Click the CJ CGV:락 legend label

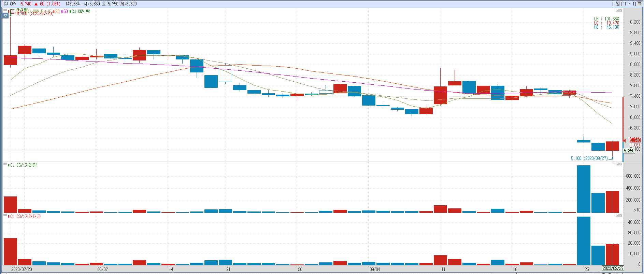pos(81,11)
